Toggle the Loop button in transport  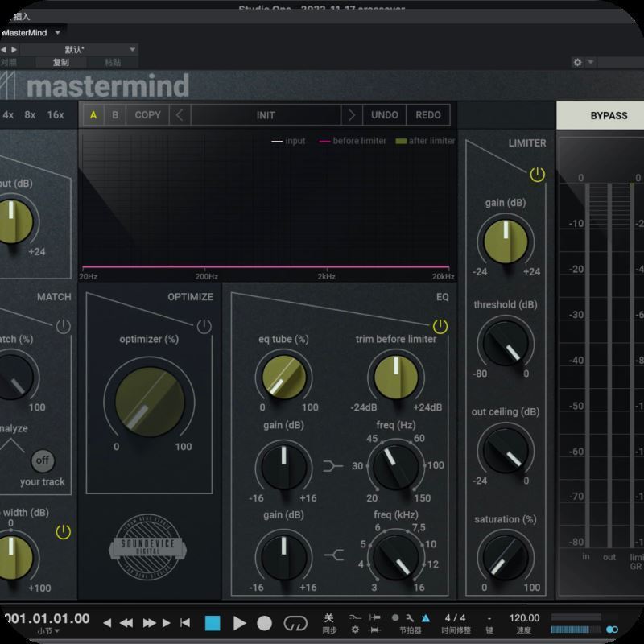295,623
